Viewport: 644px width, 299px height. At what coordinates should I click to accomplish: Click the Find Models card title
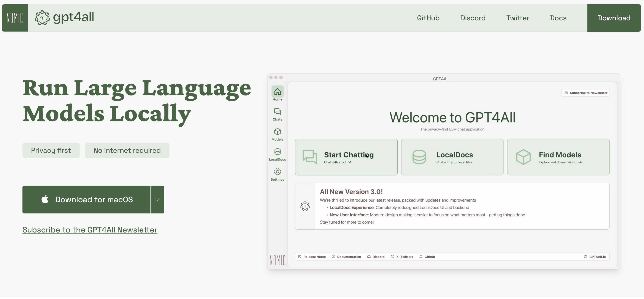560,155
